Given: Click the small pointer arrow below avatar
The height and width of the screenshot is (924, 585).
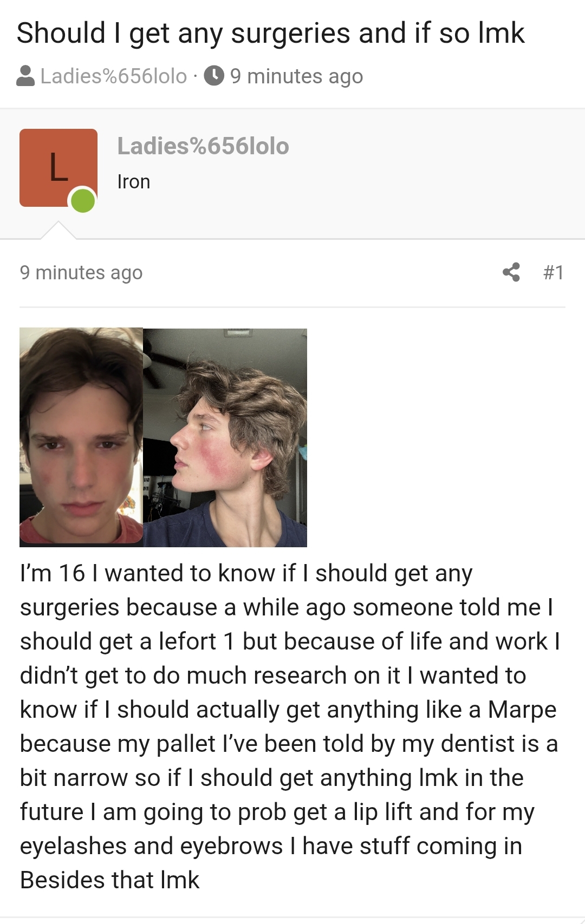Looking at the screenshot, I should (58, 231).
